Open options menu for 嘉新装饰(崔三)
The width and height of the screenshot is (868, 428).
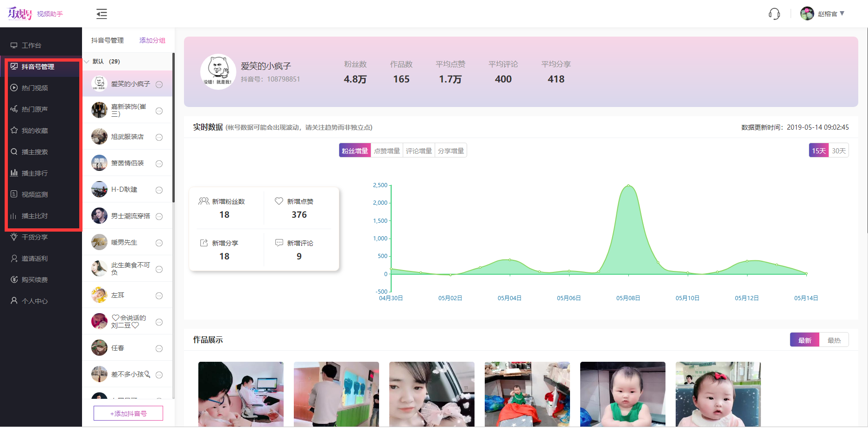click(x=159, y=110)
